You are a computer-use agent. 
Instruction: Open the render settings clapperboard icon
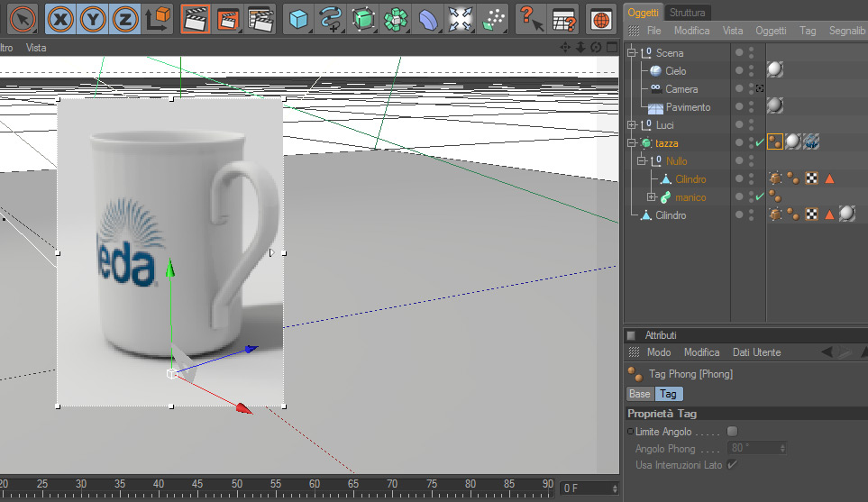(x=260, y=19)
